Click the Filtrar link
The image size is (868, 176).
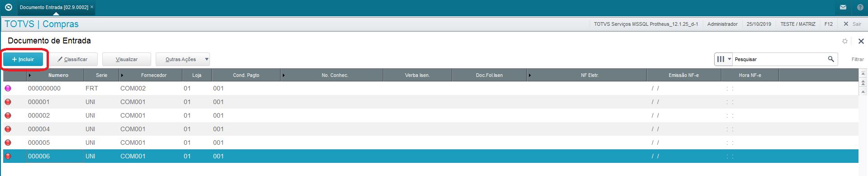click(x=858, y=59)
